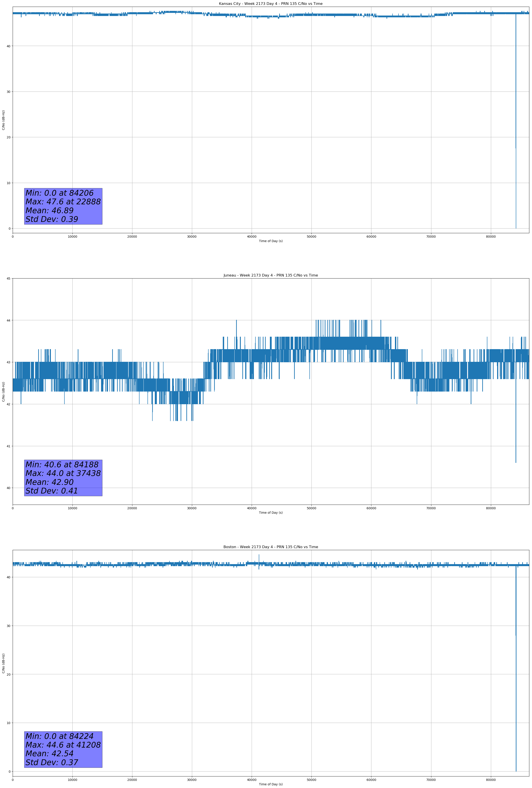Click the 40 y-axis tick on Kansas City plot
Viewport: 532px width, 788px height.
(x=8, y=46)
